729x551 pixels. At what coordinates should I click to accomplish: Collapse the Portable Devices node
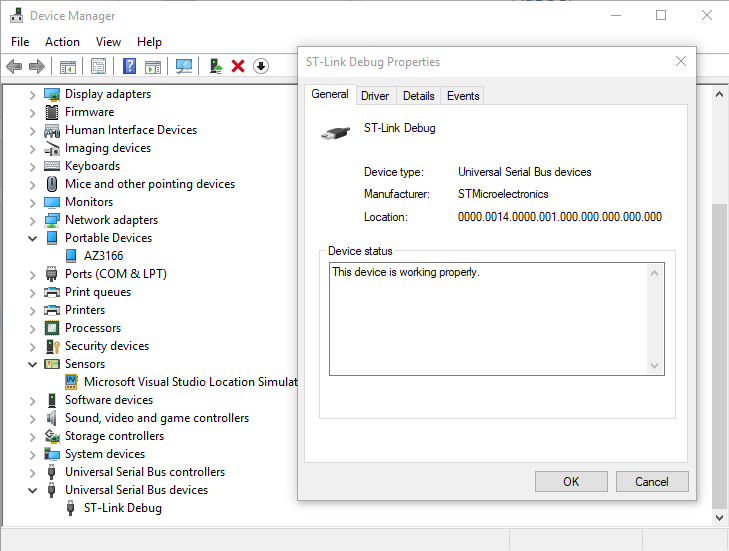(x=33, y=239)
